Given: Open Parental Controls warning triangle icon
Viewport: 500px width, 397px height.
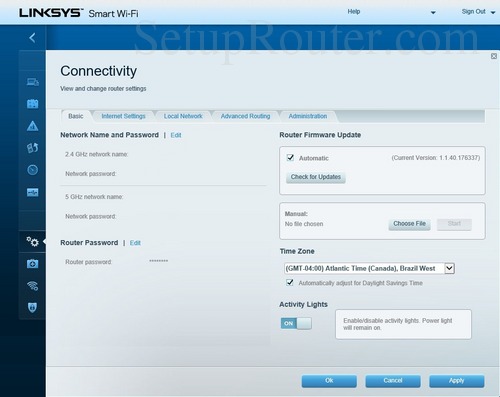Looking at the screenshot, I should coord(32,126).
